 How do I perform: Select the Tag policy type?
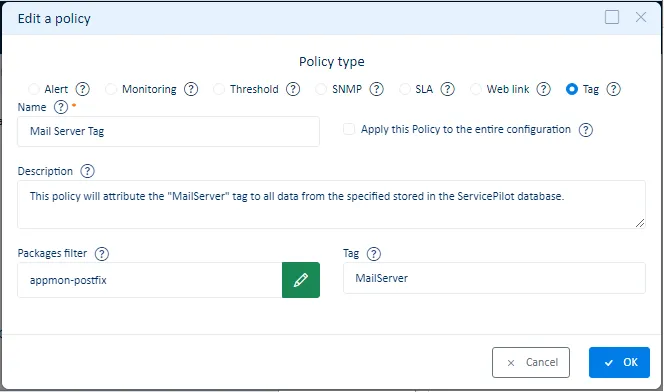(x=572, y=89)
